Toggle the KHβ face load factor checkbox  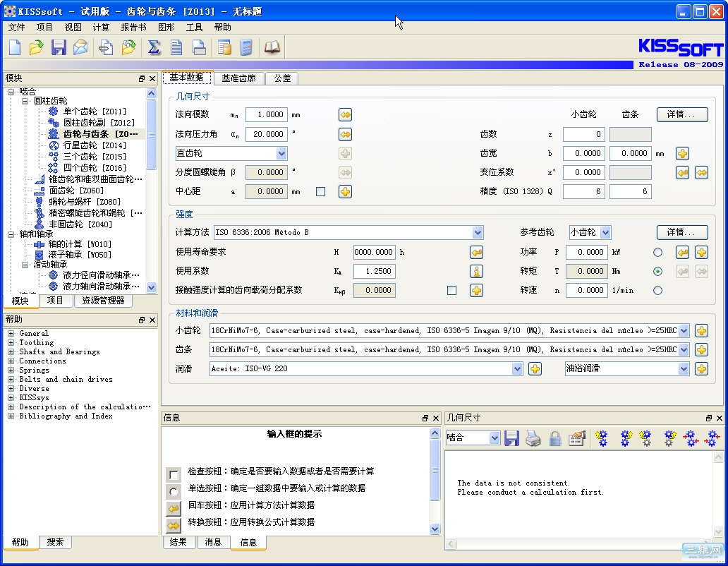click(x=451, y=291)
